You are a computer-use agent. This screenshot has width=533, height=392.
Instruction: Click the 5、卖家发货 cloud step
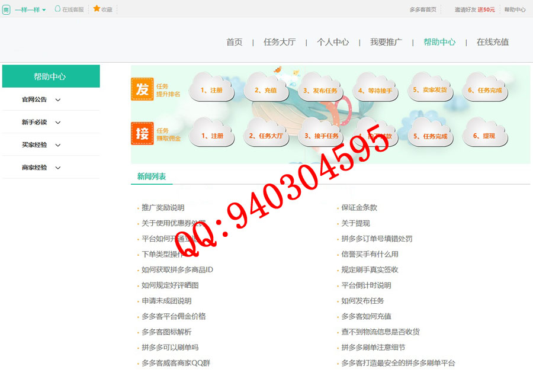pos(430,90)
